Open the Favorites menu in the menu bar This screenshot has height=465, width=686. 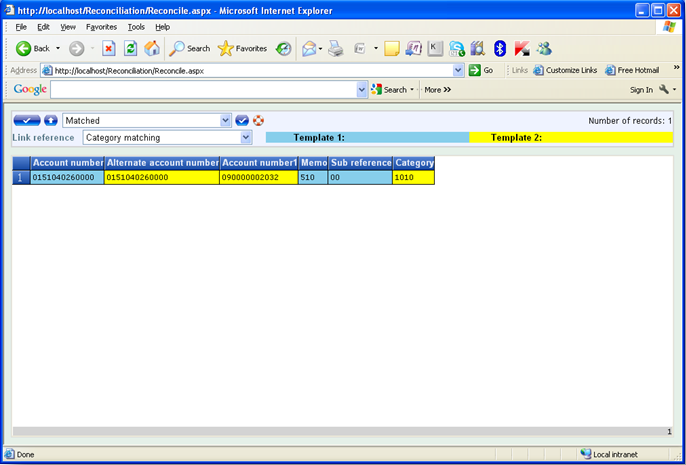pyautogui.click(x=101, y=27)
